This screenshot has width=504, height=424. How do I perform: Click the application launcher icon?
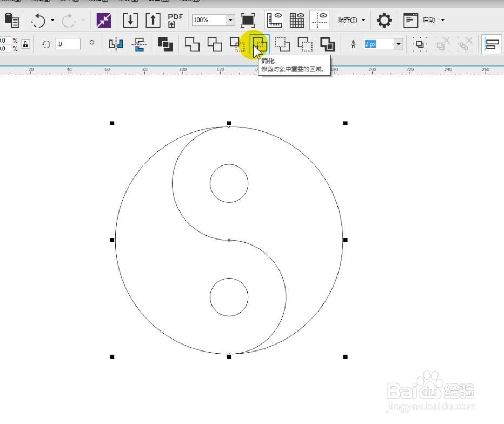click(x=410, y=20)
